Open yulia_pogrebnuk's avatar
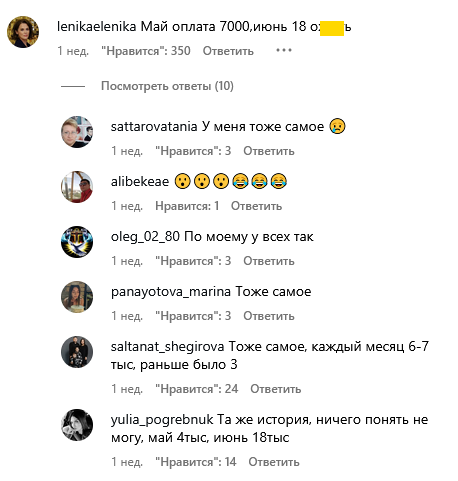The height and width of the screenshot is (481, 458). click(x=77, y=425)
